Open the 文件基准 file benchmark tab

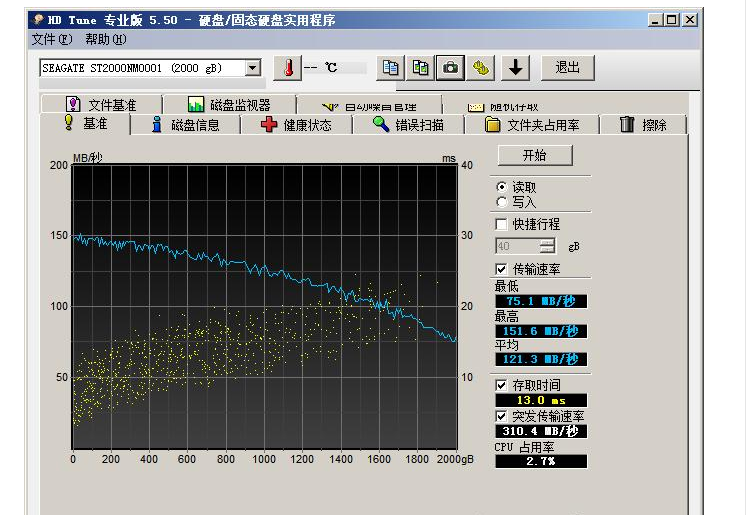pyautogui.click(x=100, y=105)
